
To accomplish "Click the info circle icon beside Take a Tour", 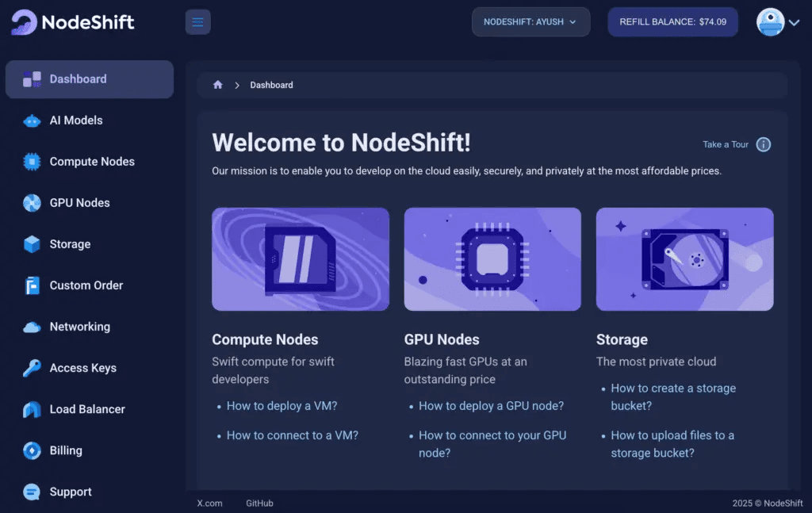I will coord(764,144).
